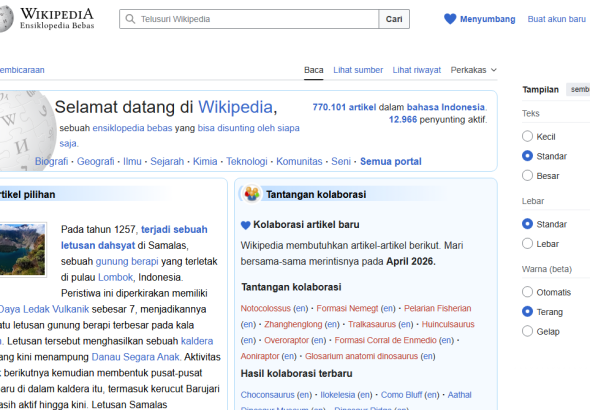
Task: Select Gelap color mode
Action: 527,331
